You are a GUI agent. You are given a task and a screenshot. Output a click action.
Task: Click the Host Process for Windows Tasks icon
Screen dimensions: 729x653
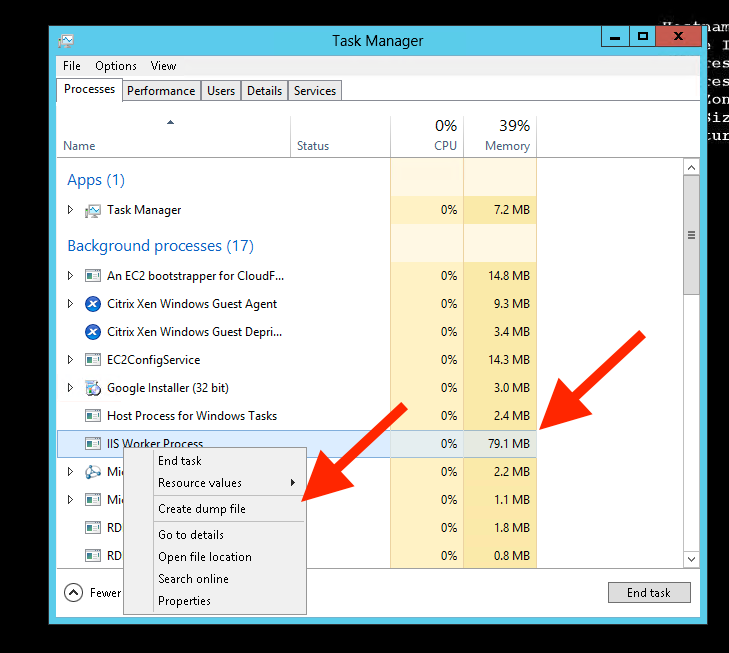pyautogui.click(x=93, y=416)
